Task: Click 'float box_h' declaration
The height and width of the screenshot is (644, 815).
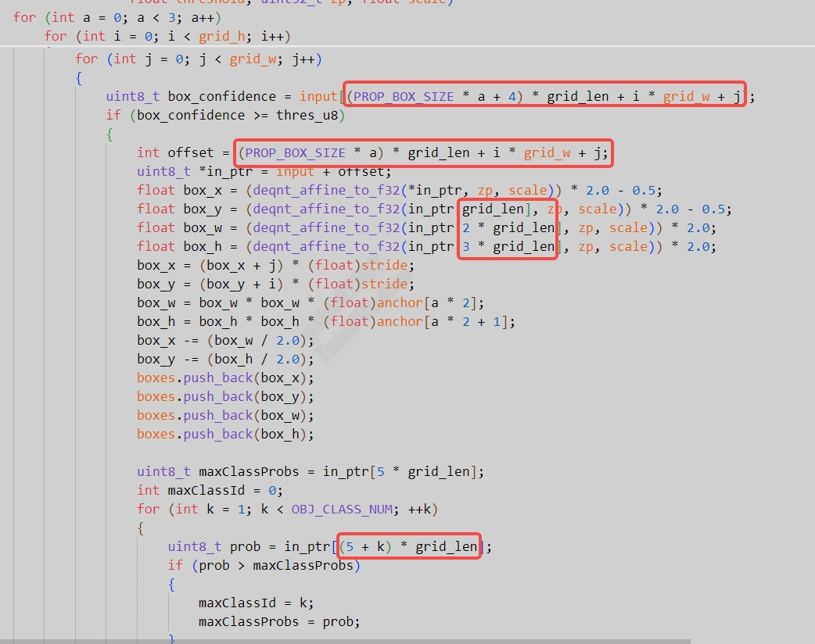Action: tap(179, 246)
